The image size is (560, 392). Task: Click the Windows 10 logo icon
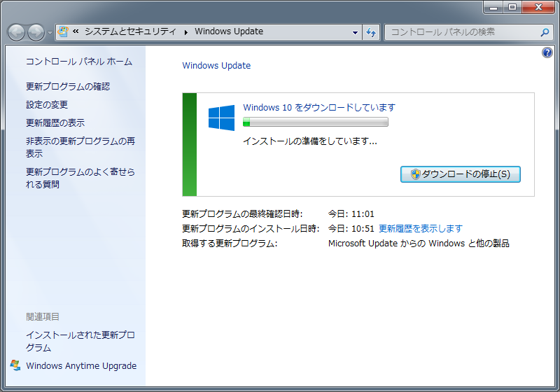(x=221, y=118)
